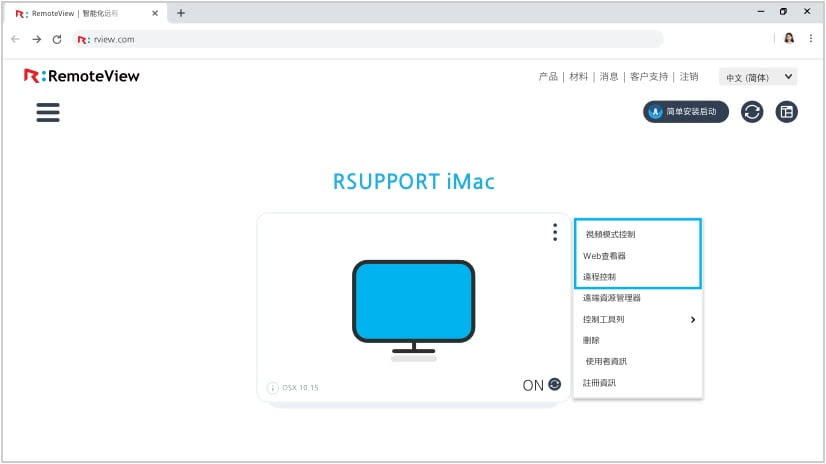Click the blue monitor icon on the card
This screenshot has height=464, width=826.
pos(414,310)
